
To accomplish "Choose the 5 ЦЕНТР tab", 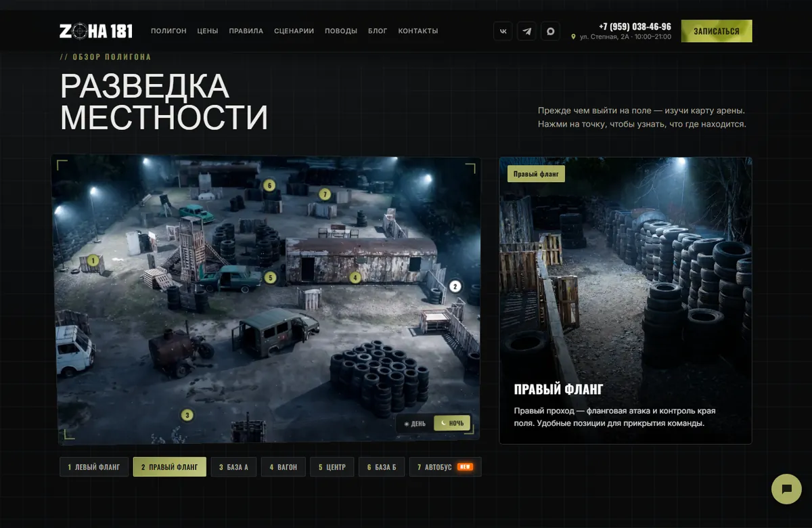I will [332, 467].
